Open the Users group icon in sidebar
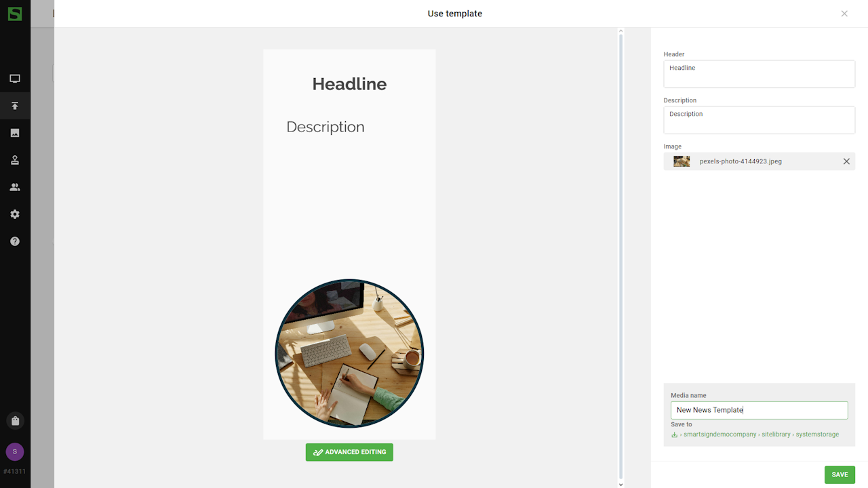The image size is (868, 488). 15,187
